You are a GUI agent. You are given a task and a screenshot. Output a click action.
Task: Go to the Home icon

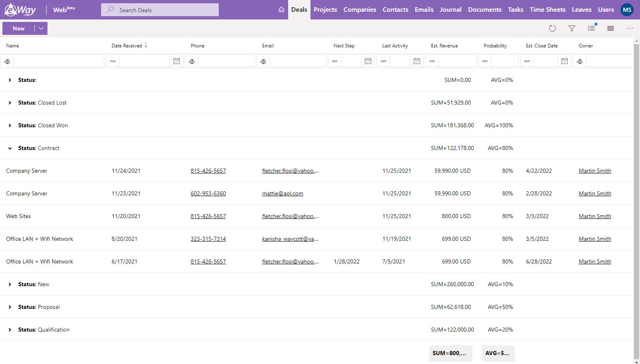click(281, 10)
